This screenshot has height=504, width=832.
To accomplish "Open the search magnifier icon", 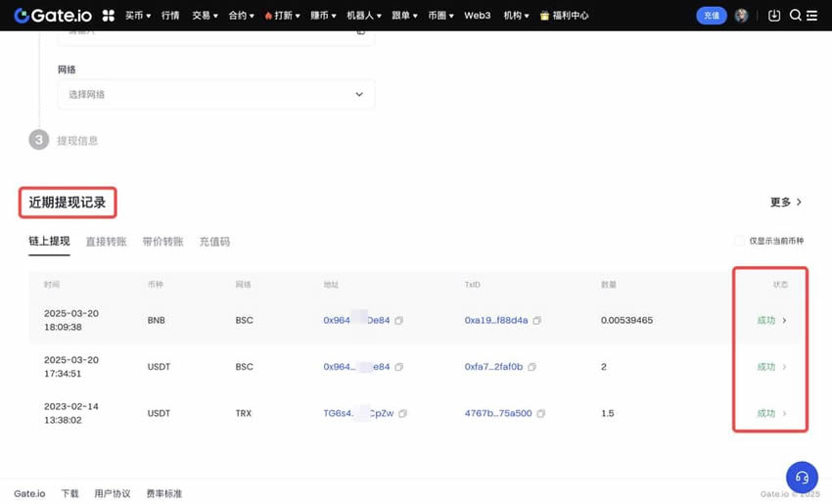I will 795,16.
